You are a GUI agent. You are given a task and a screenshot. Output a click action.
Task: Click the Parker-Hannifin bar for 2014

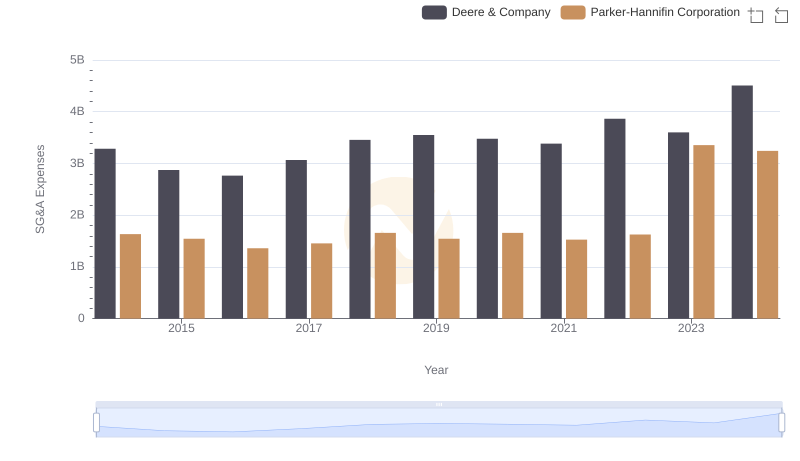131,276
